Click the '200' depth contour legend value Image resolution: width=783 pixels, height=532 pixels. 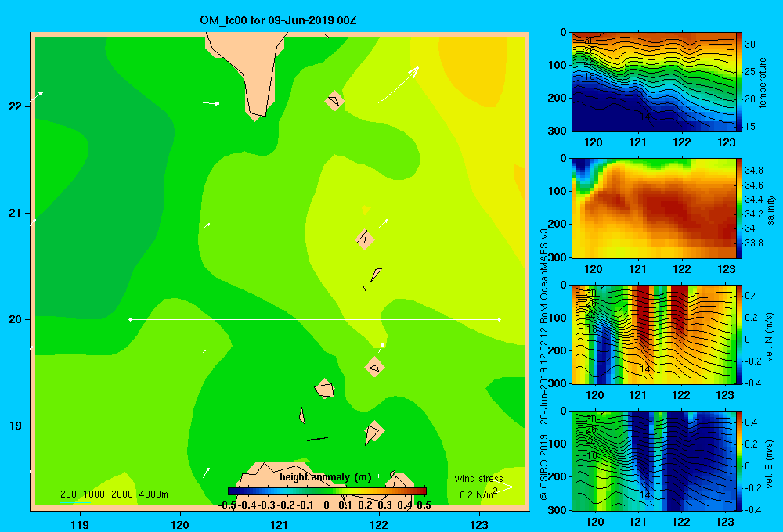(68, 494)
